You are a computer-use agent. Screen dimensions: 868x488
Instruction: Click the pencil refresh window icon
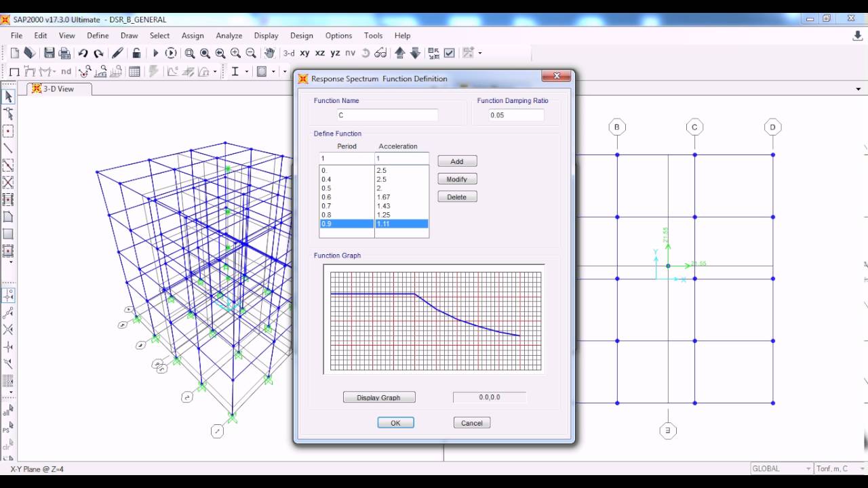(117, 53)
